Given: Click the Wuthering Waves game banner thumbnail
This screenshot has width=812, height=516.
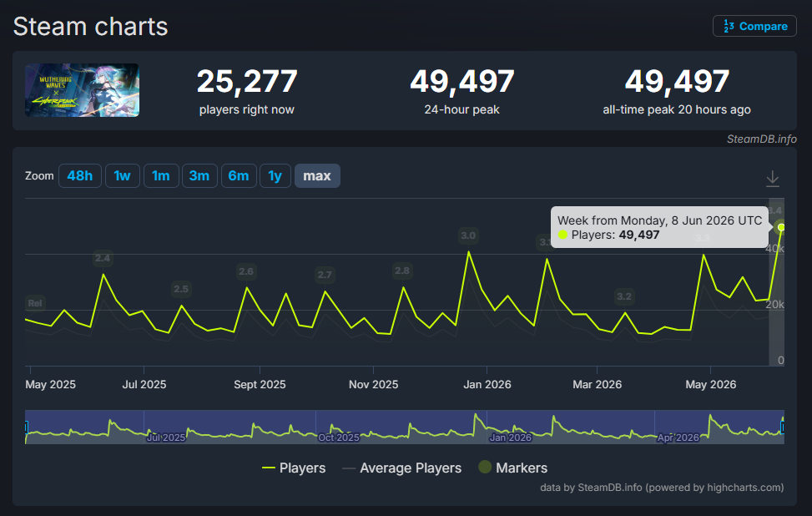Looking at the screenshot, I should [82, 90].
